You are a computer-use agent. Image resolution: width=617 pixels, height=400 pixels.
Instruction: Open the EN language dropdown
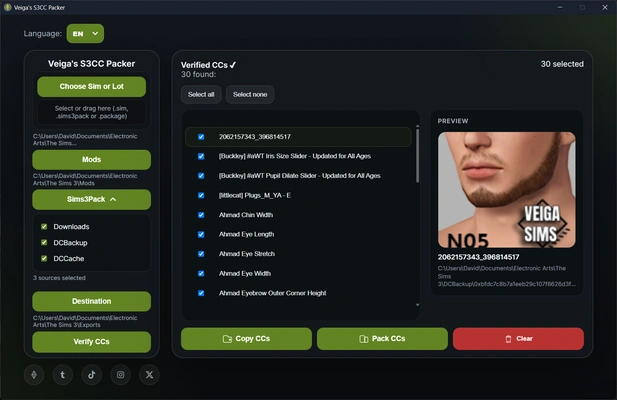coord(85,34)
